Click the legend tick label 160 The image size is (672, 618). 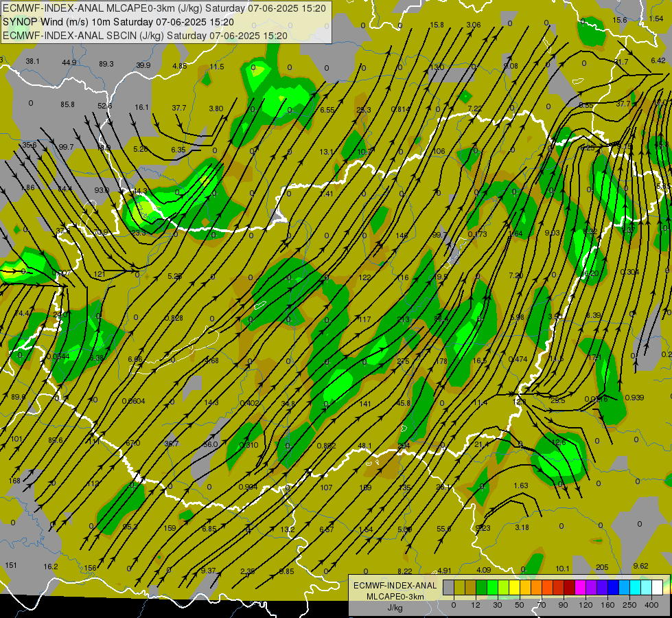[x=607, y=605]
